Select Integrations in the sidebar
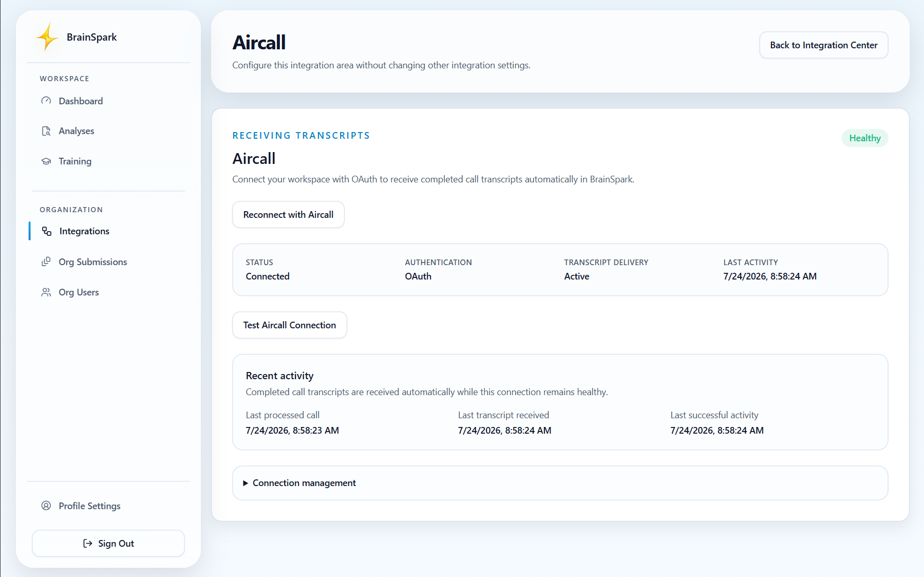924x577 pixels. coord(108,231)
